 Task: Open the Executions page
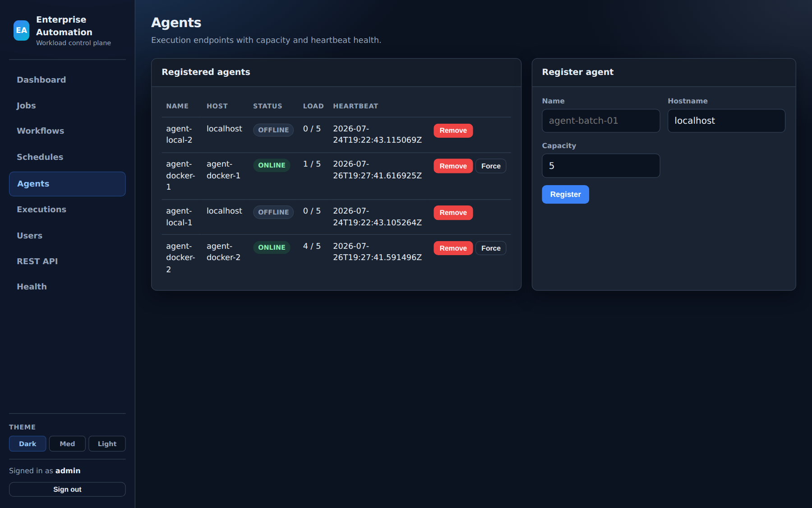click(x=67, y=210)
